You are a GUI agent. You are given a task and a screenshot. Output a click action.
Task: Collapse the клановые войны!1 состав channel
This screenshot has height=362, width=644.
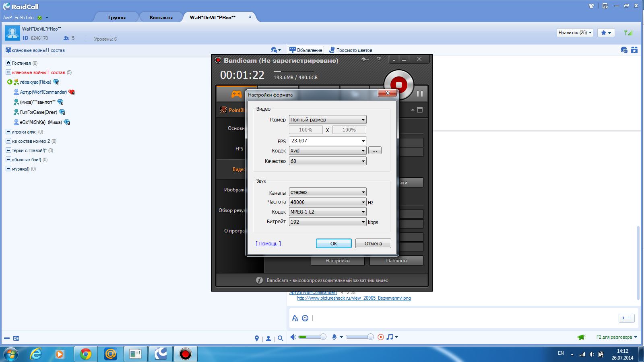click(x=8, y=72)
